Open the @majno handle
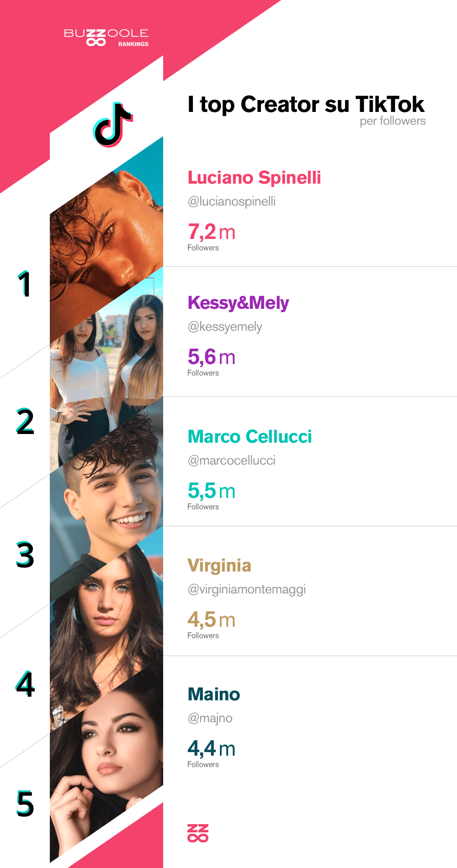The height and width of the screenshot is (868, 457). pyautogui.click(x=210, y=718)
